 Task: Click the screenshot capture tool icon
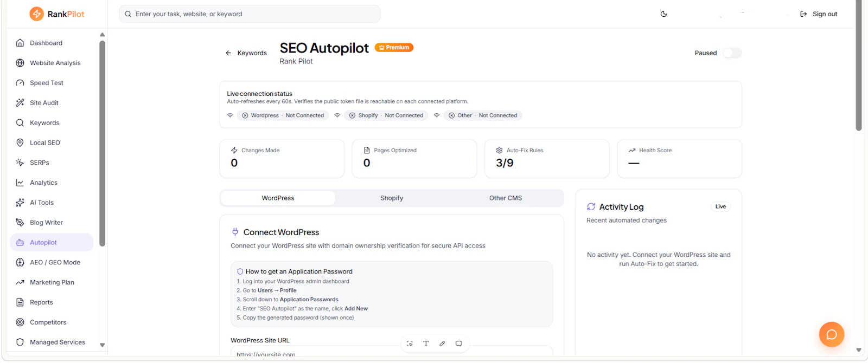pyautogui.click(x=410, y=343)
